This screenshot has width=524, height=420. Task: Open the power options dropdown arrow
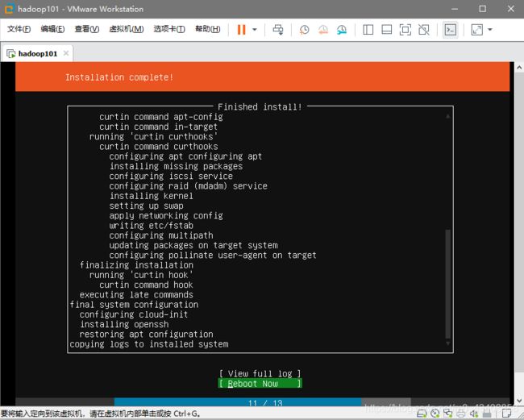(x=255, y=30)
